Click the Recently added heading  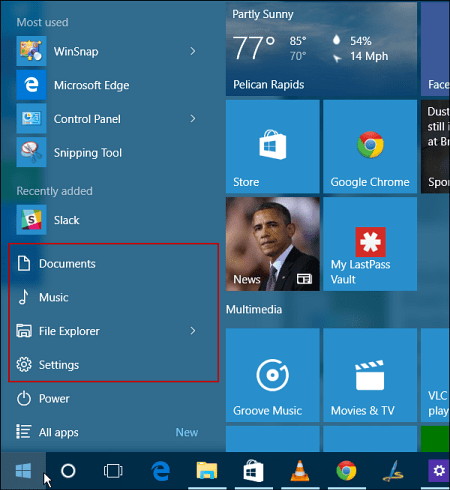55,191
